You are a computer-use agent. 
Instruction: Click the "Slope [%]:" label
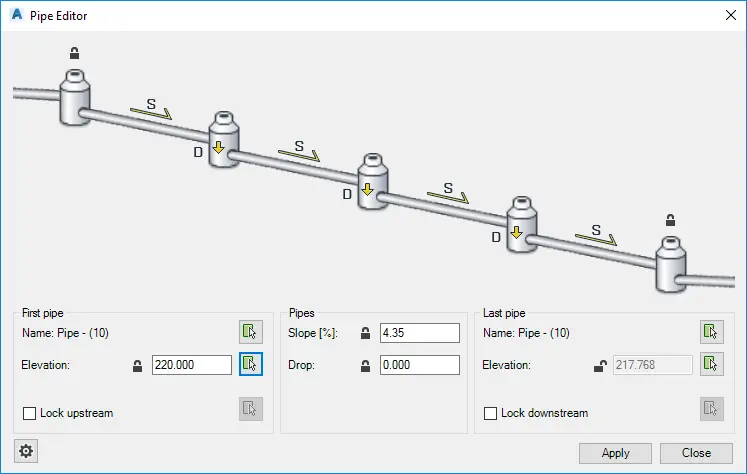pos(313,333)
